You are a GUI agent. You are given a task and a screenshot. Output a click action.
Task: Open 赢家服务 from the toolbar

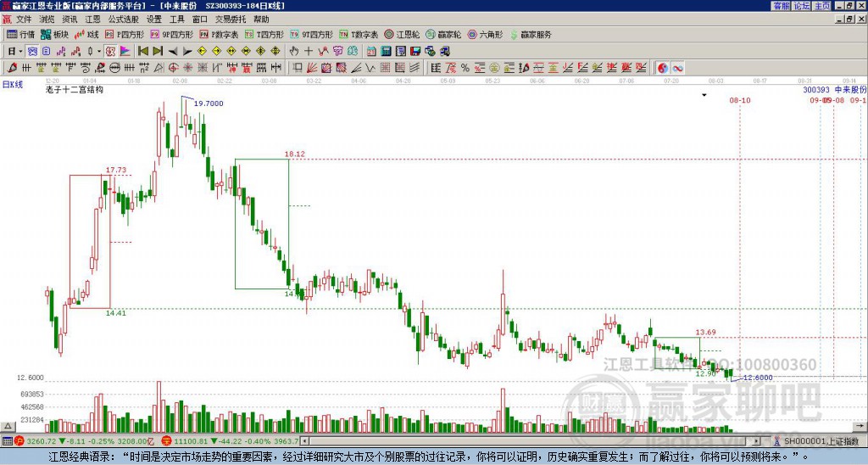point(531,34)
